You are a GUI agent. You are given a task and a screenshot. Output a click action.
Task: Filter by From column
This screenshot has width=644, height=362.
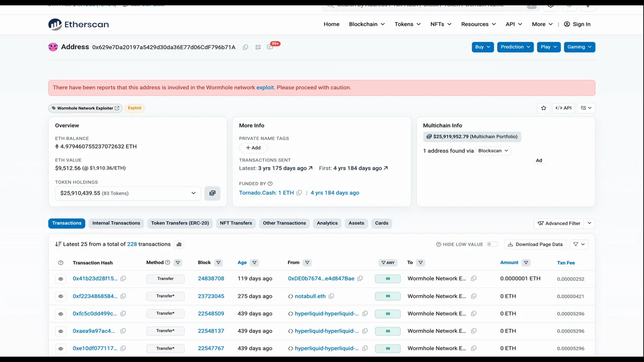coord(307,263)
